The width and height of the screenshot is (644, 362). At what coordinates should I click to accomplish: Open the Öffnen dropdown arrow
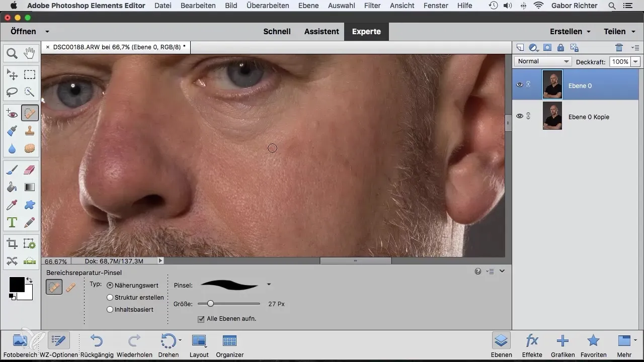pyautogui.click(x=47, y=32)
